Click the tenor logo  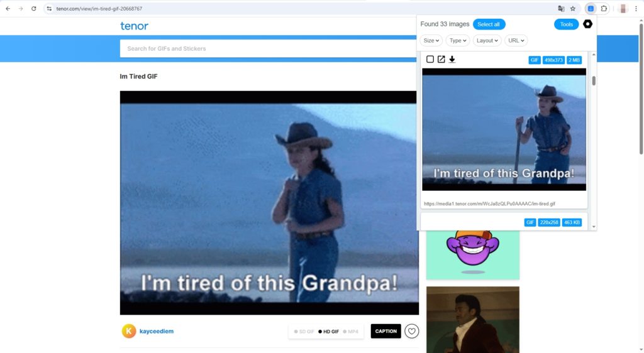point(134,26)
